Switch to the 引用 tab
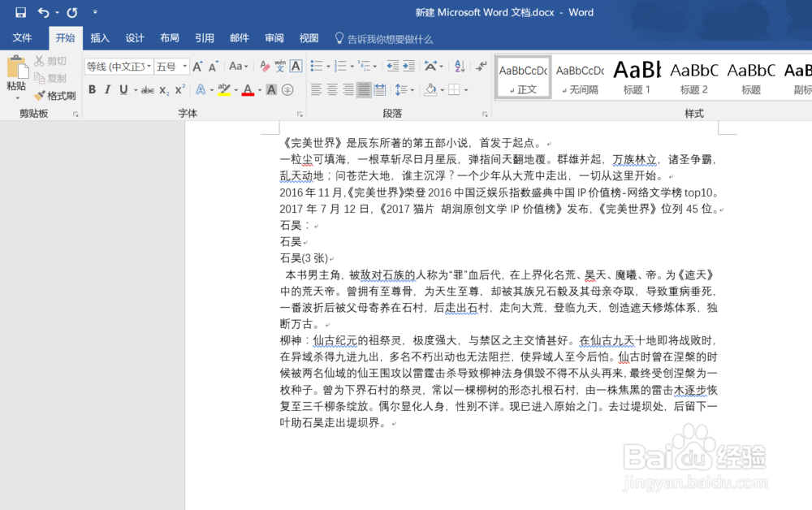812x510 pixels. pyautogui.click(x=204, y=38)
